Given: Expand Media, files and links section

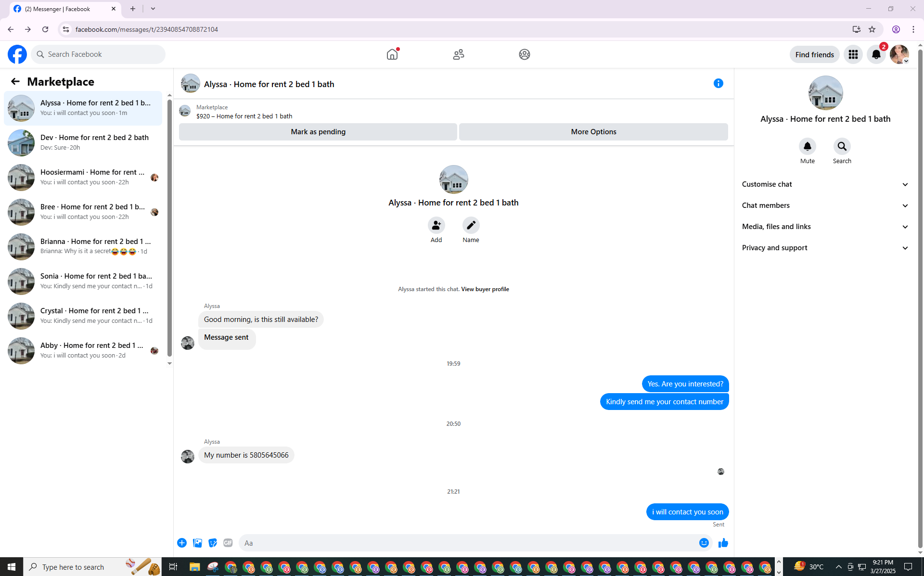Looking at the screenshot, I should coord(825,227).
